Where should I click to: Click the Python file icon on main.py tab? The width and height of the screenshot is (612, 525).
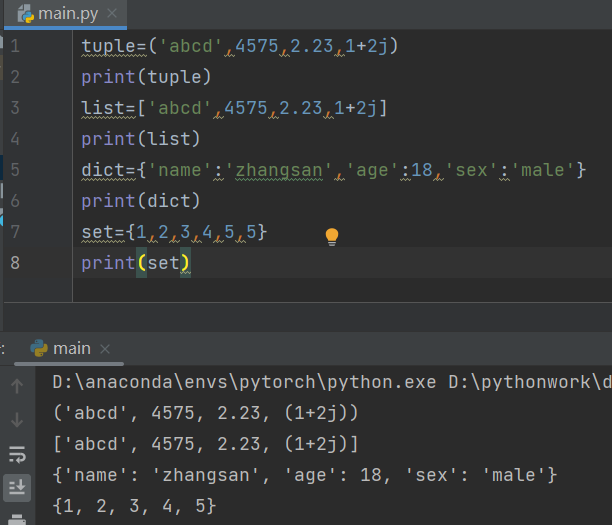(x=26, y=14)
